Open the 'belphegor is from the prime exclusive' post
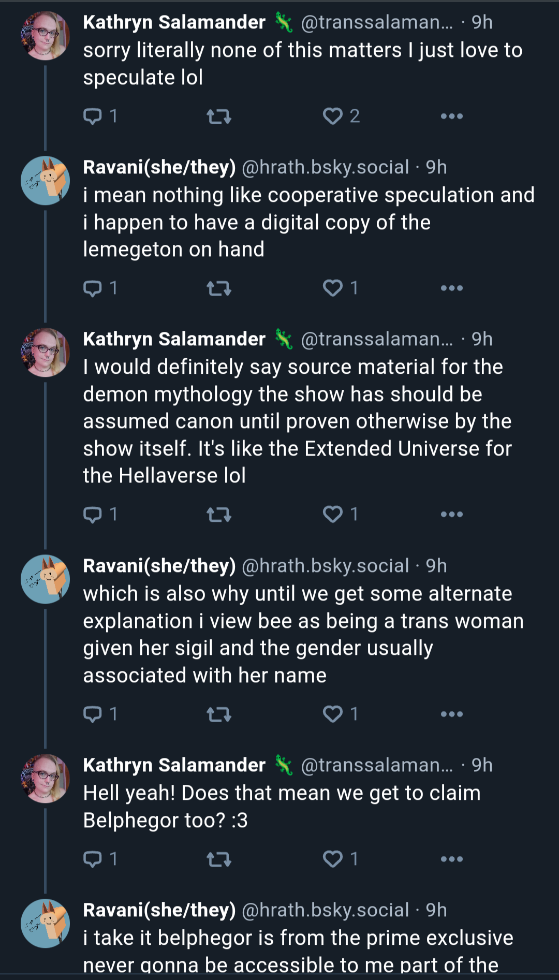Image resolution: width=559 pixels, height=980 pixels. click(x=298, y=951)
